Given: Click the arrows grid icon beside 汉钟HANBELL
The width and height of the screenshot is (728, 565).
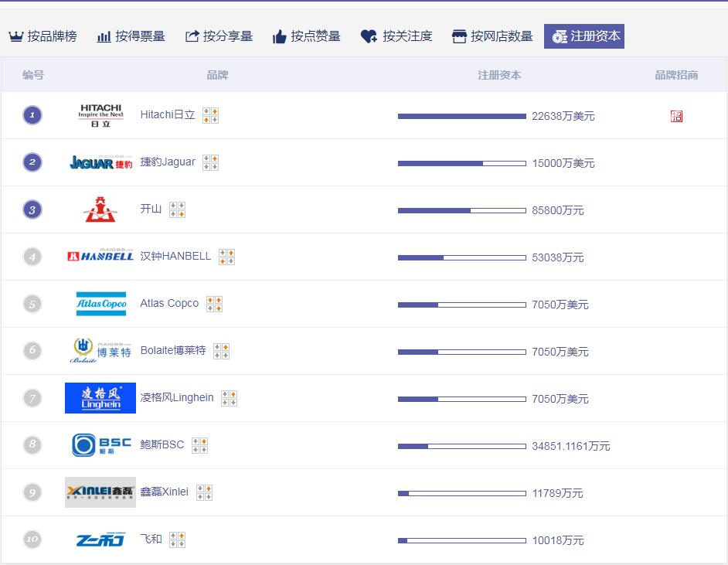Looking at the screenshot, I should (227, 257).
